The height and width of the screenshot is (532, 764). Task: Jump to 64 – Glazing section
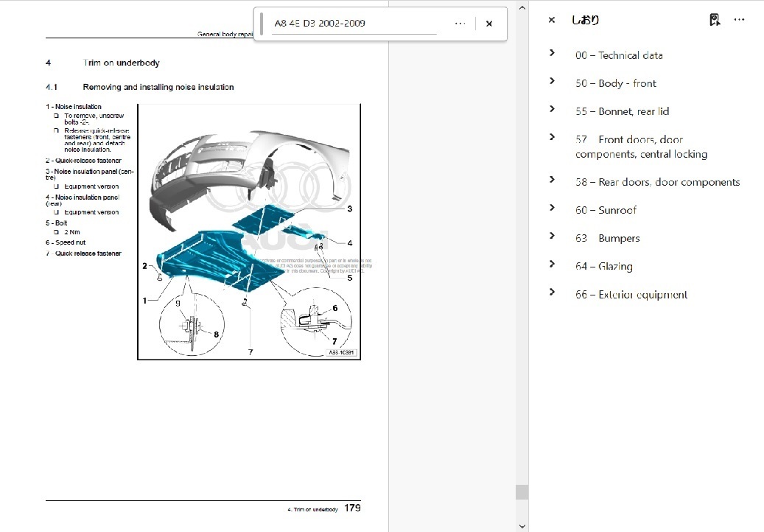tap(603, 267)
